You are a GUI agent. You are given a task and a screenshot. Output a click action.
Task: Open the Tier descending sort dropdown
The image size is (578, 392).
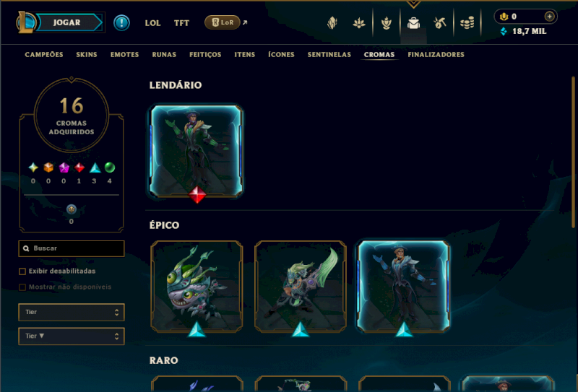[x=72, y=336]
